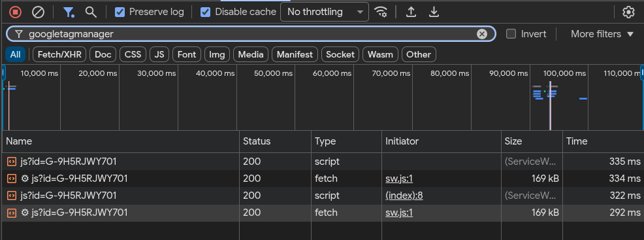
Task: Select the script request taking 335 ms
Action: [322, 162]
